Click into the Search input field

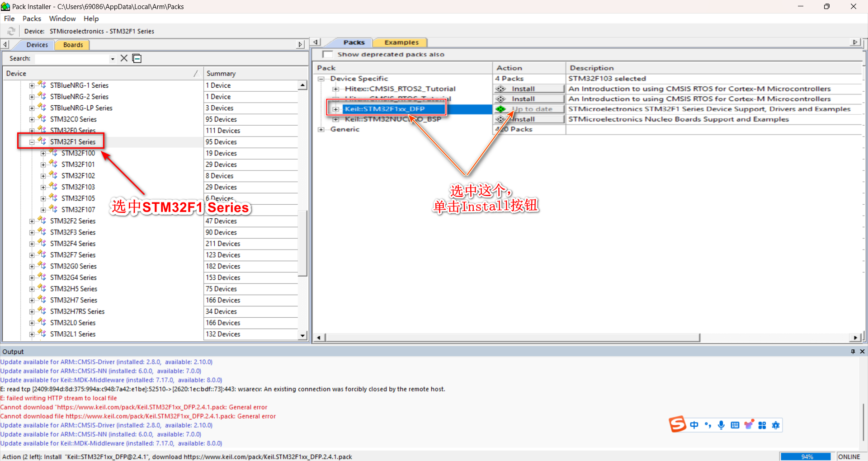(72, 59)
